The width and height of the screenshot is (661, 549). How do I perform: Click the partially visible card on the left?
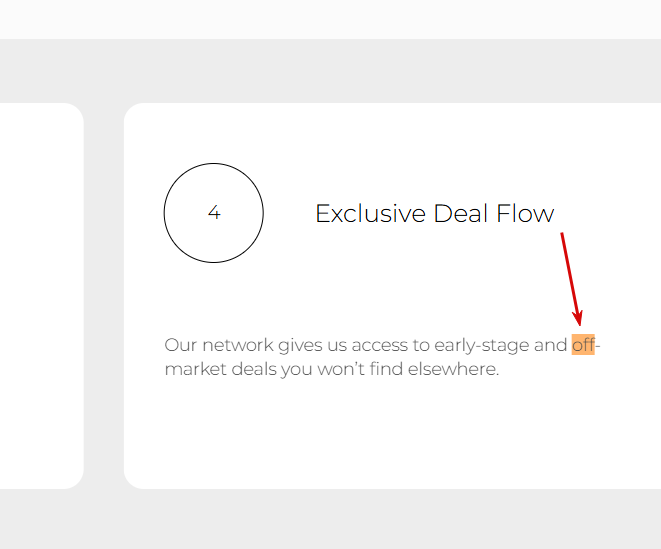click(42, 296)
